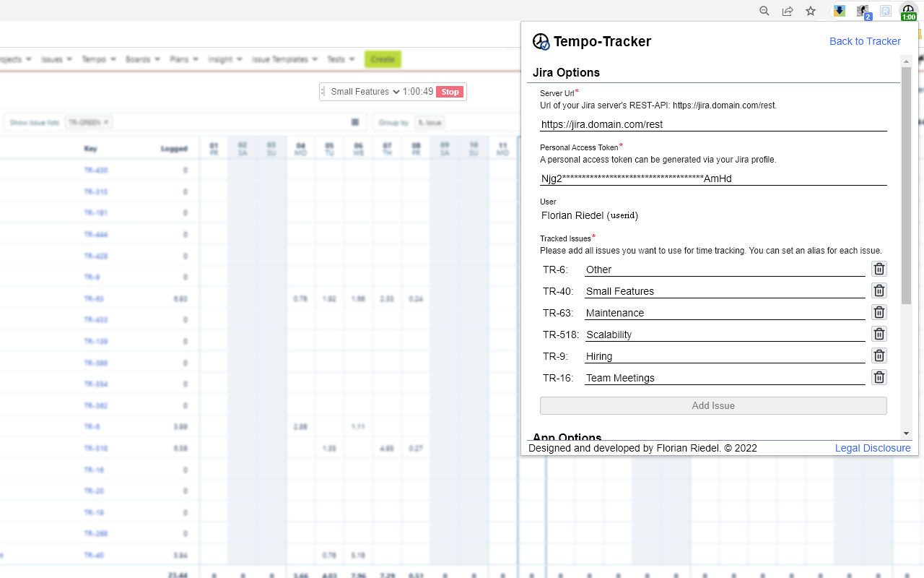Go Back to Tracker view
The height and width of the screenshot is (578, 924).
pos(865,41)
